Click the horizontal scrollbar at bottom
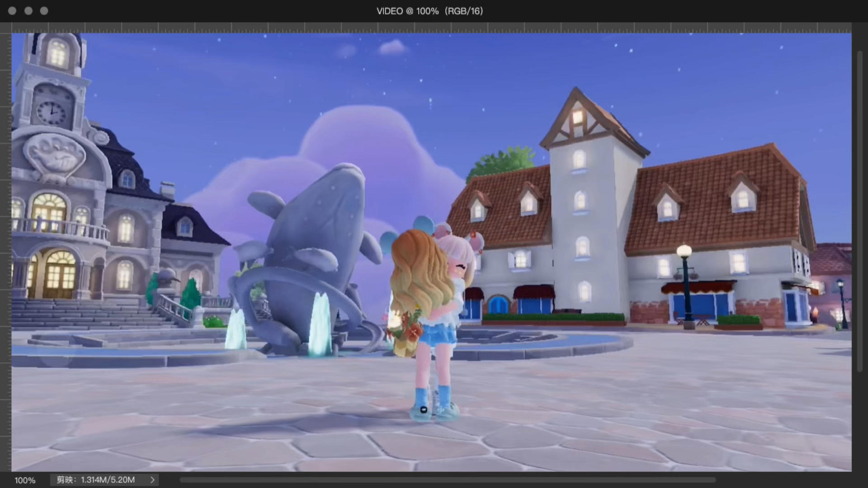 (x=448, y=480)
